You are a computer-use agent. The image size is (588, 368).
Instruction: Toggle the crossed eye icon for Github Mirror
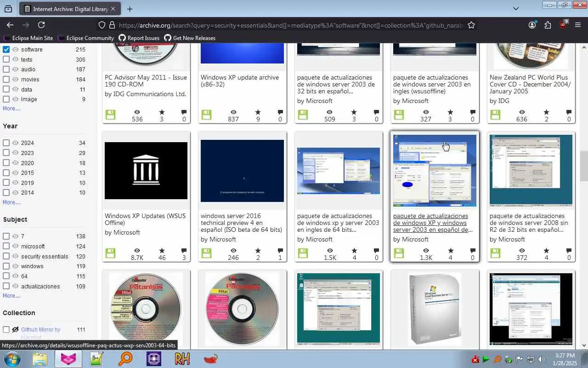15,329
